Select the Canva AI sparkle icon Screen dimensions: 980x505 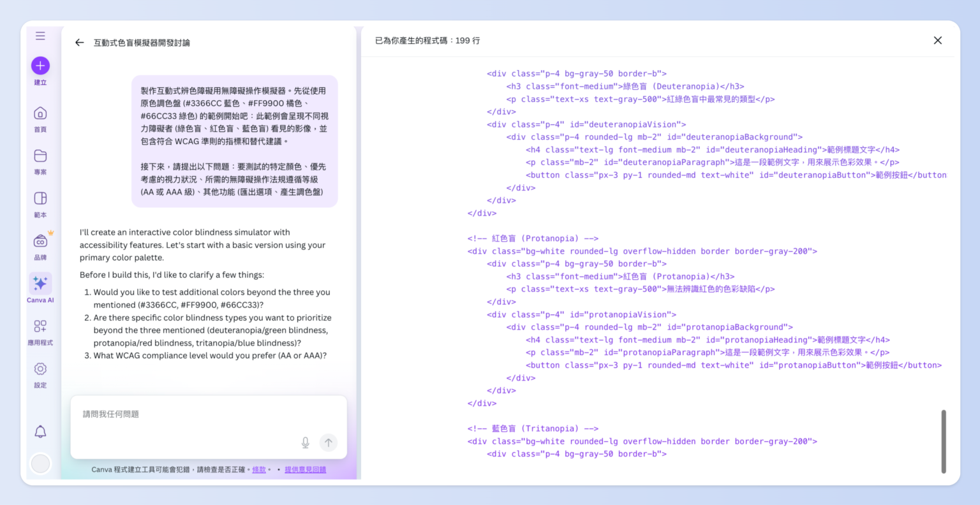[x=40, y=284]
